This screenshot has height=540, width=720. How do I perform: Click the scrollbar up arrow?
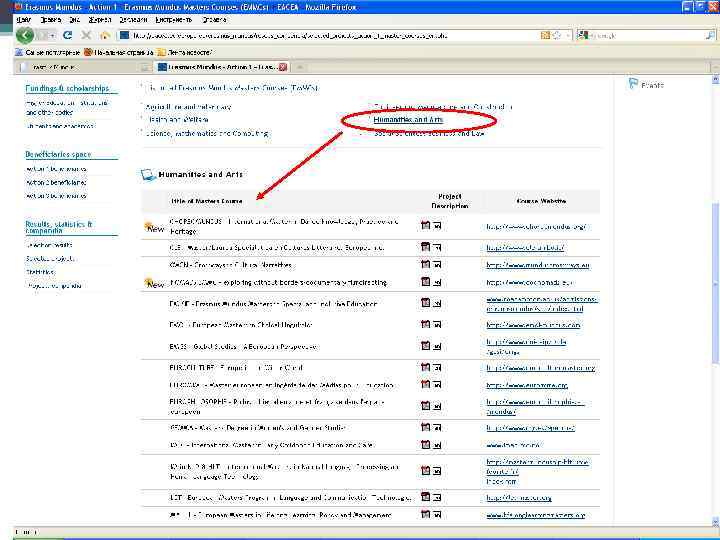[715, 80]
